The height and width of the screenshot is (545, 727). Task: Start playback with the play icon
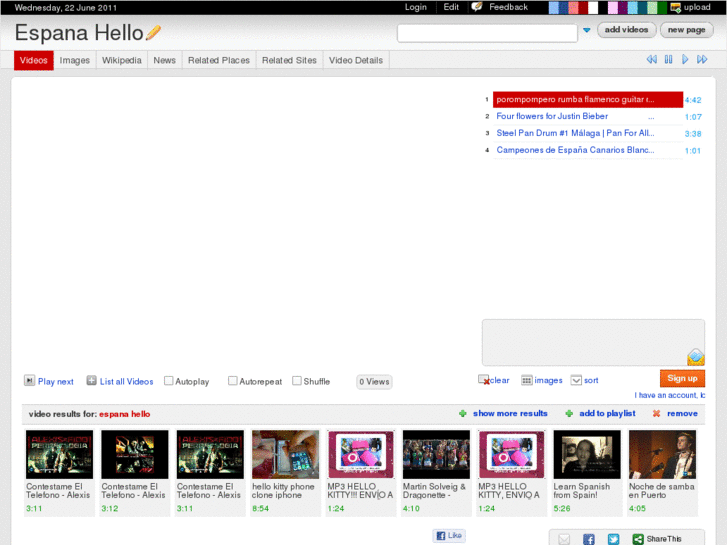(685, 59)
